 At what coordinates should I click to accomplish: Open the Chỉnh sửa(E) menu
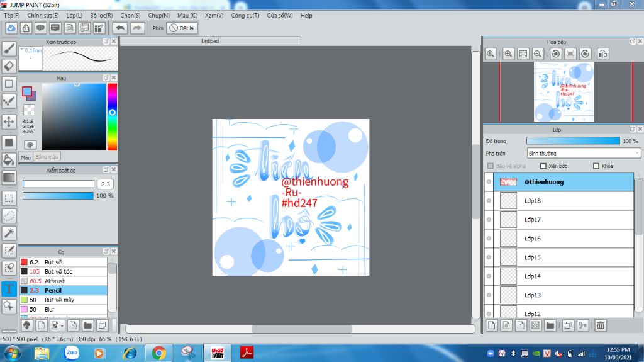[43, 15]
